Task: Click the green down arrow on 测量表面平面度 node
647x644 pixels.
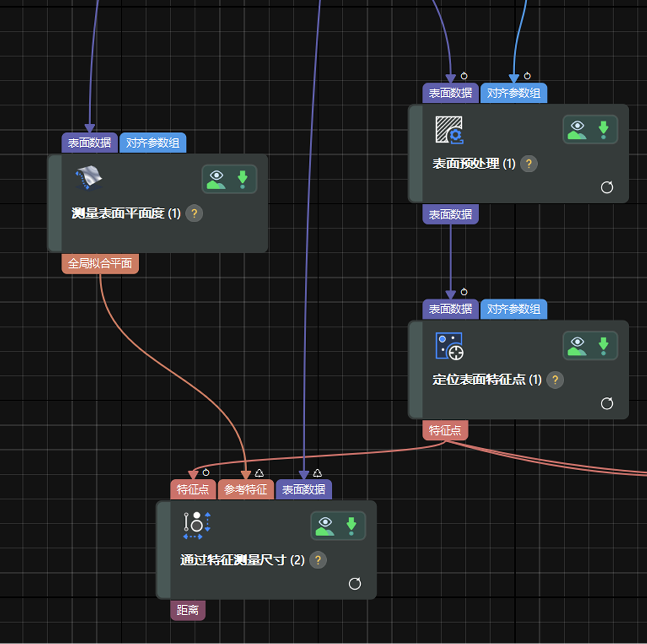Action: 242,179
